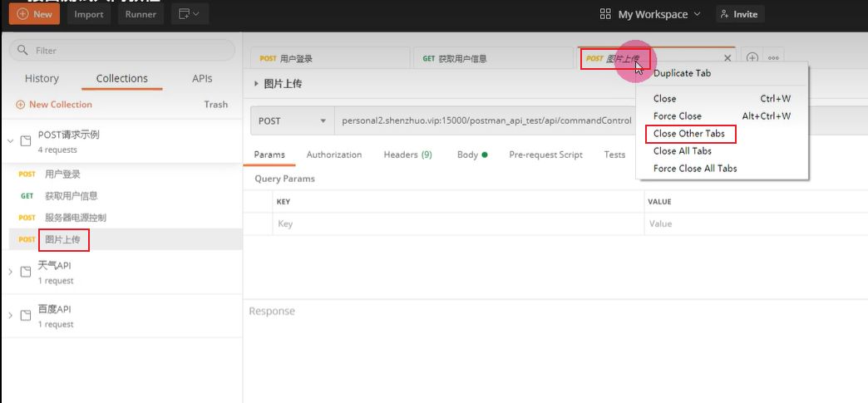Click the New Collection link
Screen dimensions: 868x403
click(54, 105)
